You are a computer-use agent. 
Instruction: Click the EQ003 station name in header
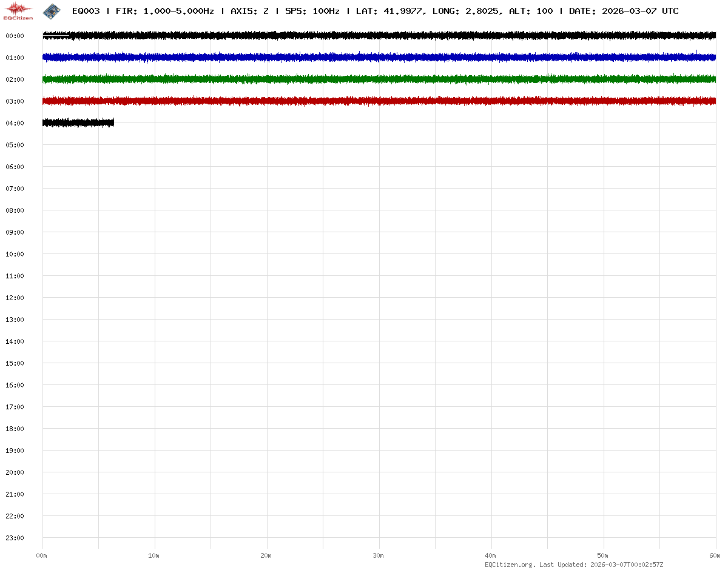pos(86,11)
